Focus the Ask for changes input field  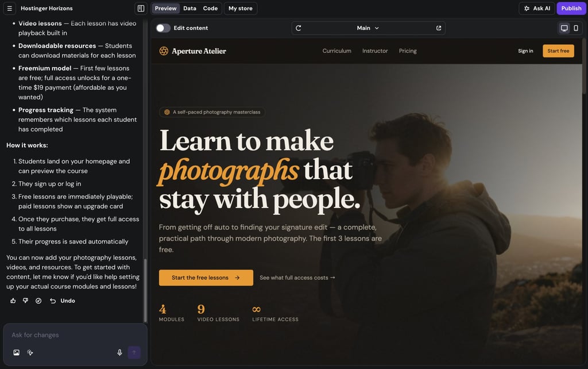tap(75, 335)
